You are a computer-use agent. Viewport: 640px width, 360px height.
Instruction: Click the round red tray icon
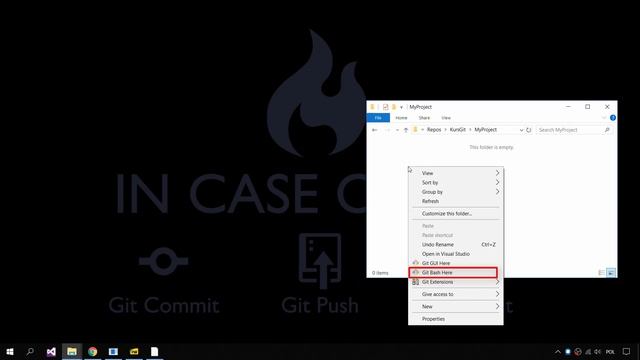point(578,351)
